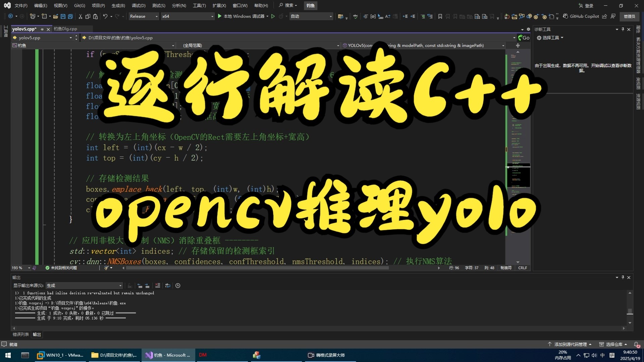This screenshot has height=362, width=644.
Task: Click the 搜索 search box in title bar
Action: click(x=288, y=5)
